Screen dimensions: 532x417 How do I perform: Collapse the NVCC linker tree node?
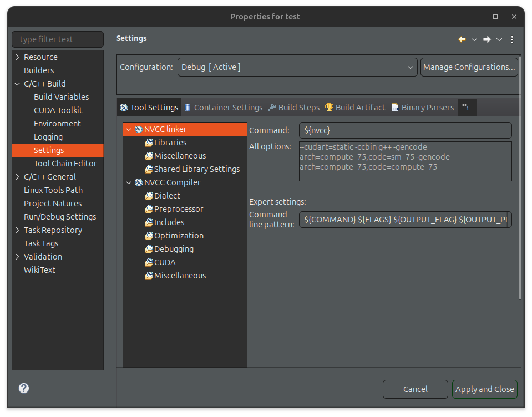point(129,129)
